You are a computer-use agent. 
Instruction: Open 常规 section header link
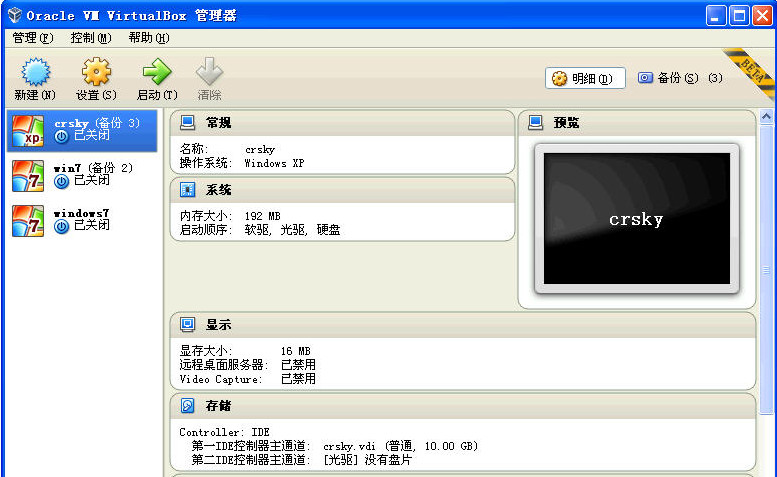[219, 123]
